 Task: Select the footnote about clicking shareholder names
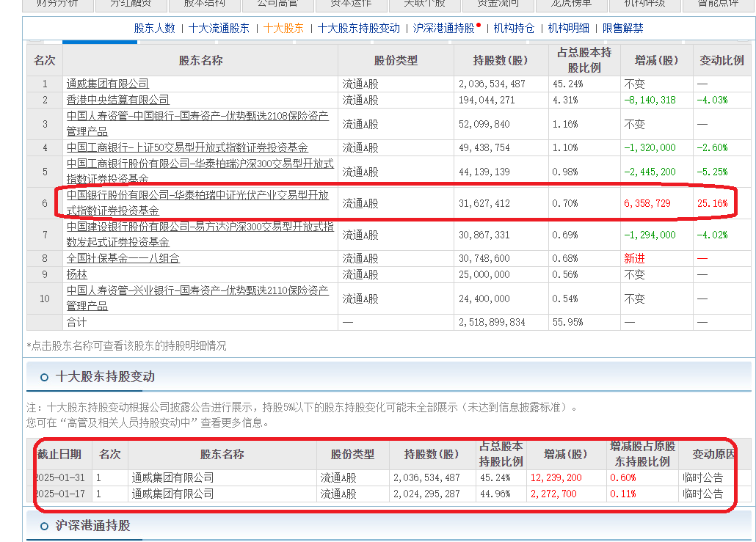click(x=126, y=345)
